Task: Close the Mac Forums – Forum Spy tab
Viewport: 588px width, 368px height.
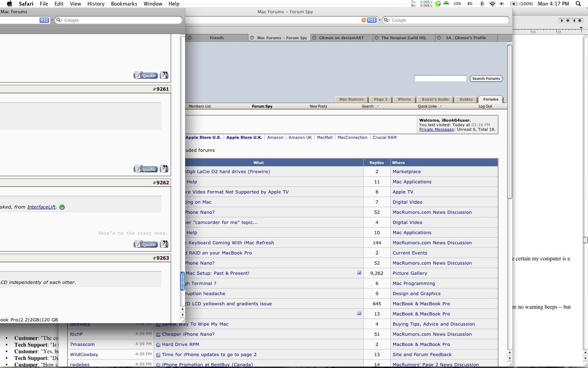Action: pyautogui.click(x=252, y=38)
